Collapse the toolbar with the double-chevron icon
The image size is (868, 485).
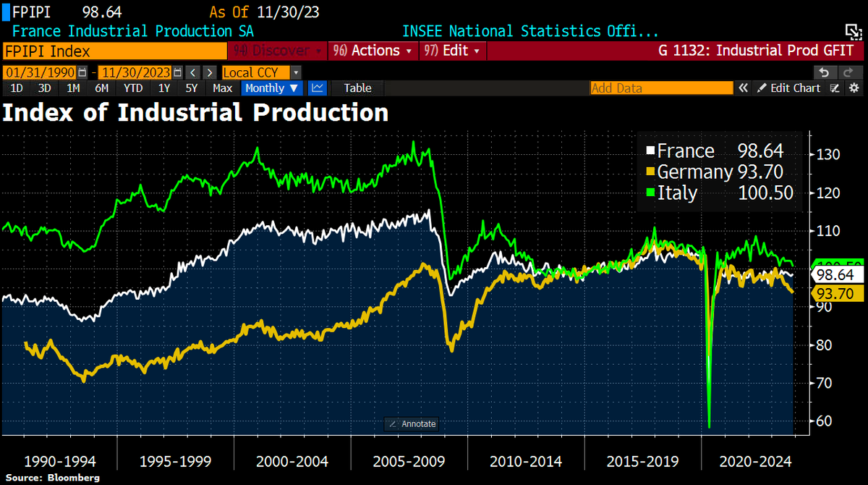744,88
